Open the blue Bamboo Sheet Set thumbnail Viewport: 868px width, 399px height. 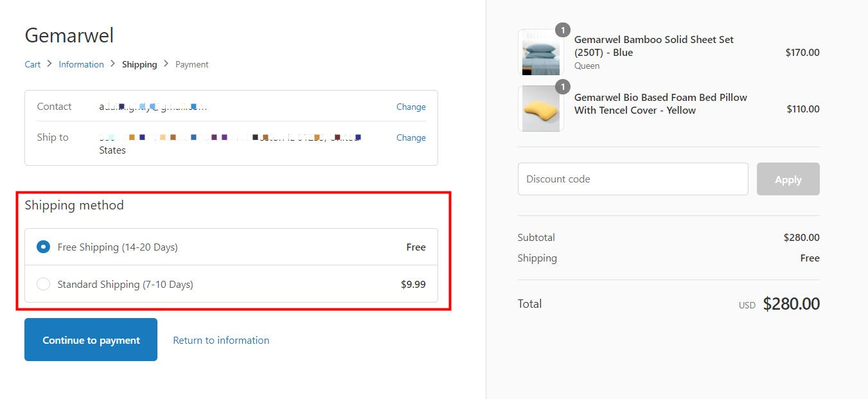tap(540, 53)
